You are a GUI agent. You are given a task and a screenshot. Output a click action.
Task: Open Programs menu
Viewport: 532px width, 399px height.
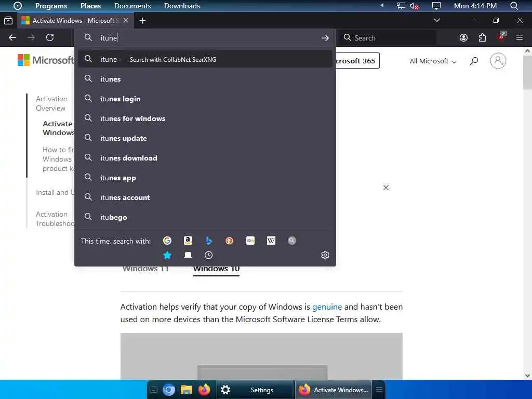click(x=51, y=6)
